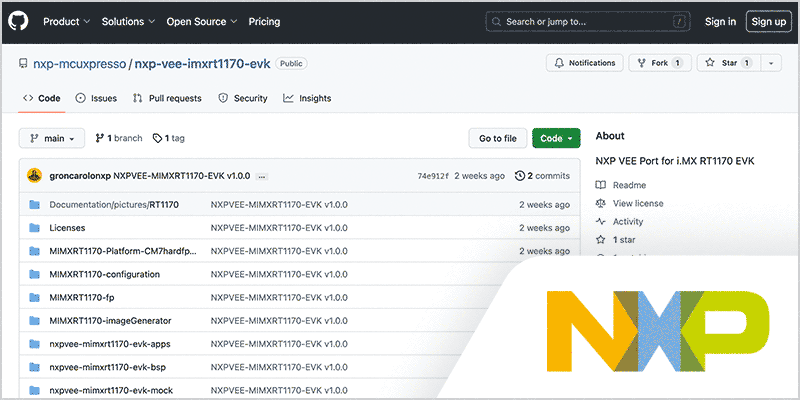Click the Public visibility badge
Image resolution: width=800 pixels, height=400 pixels.
click(x=291, y=64)
